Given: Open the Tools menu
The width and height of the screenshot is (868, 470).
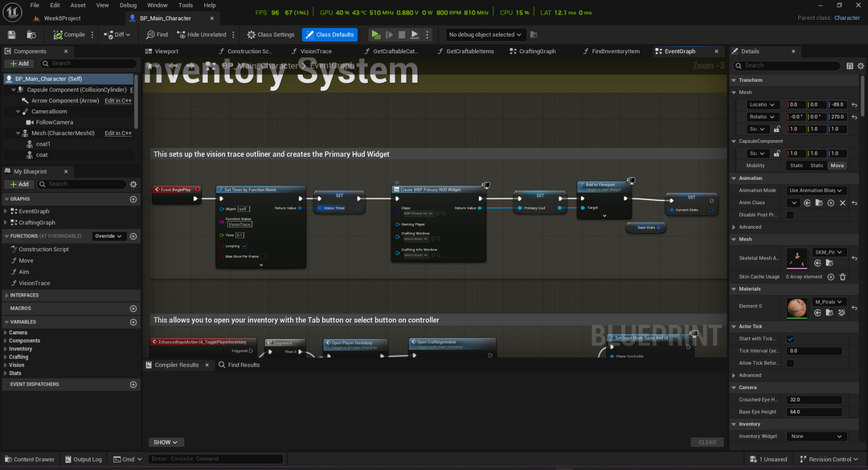Looking at the screenshot, I should [x=185, y=5].
